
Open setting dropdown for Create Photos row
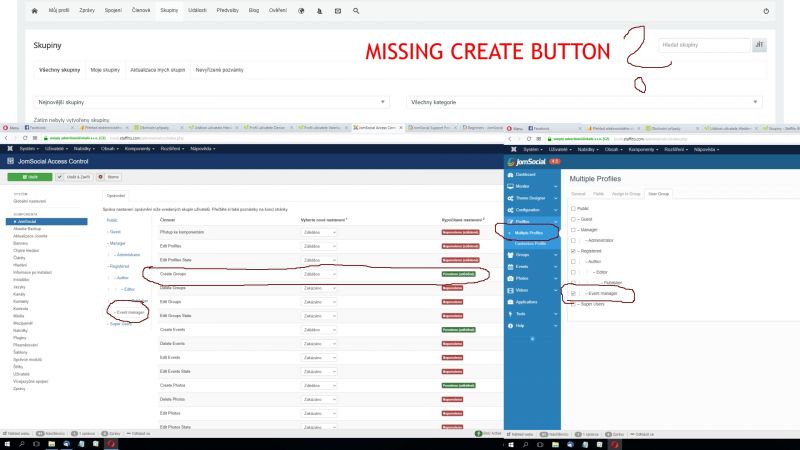(319, 385)
